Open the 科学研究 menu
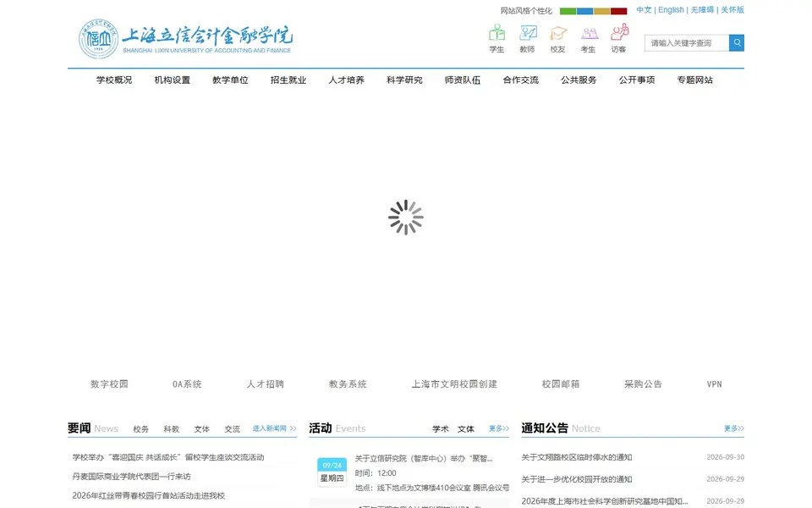 [404, 80]
